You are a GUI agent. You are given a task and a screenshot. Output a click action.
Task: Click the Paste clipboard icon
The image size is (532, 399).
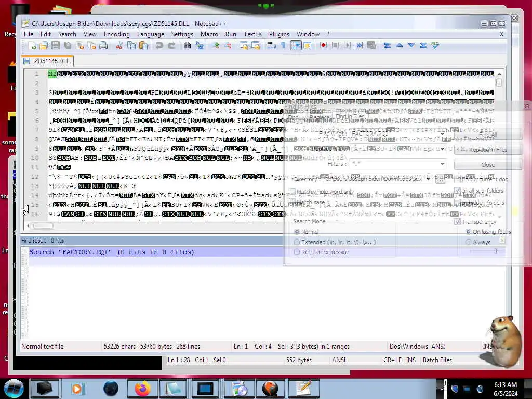pos(143,46)
